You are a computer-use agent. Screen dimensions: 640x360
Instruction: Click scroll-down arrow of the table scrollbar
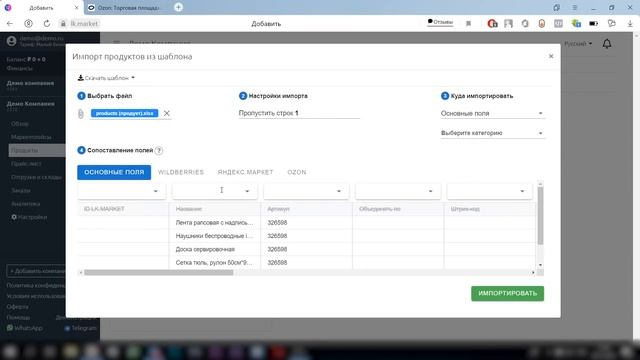coord(540,265)
